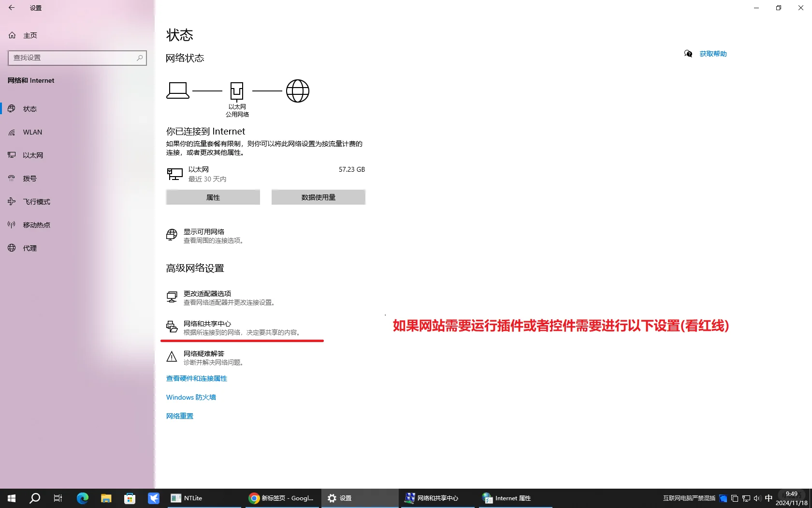Click the 获取帮助 link
Viewport: 812px width, 508px height.
coord(713,54)
